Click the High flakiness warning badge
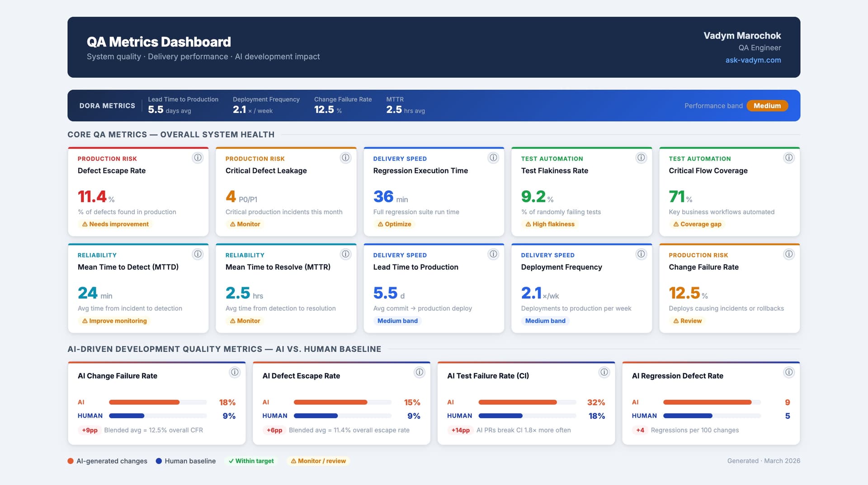This screenshot has width=868, height=485. click(x=550, y=224)
